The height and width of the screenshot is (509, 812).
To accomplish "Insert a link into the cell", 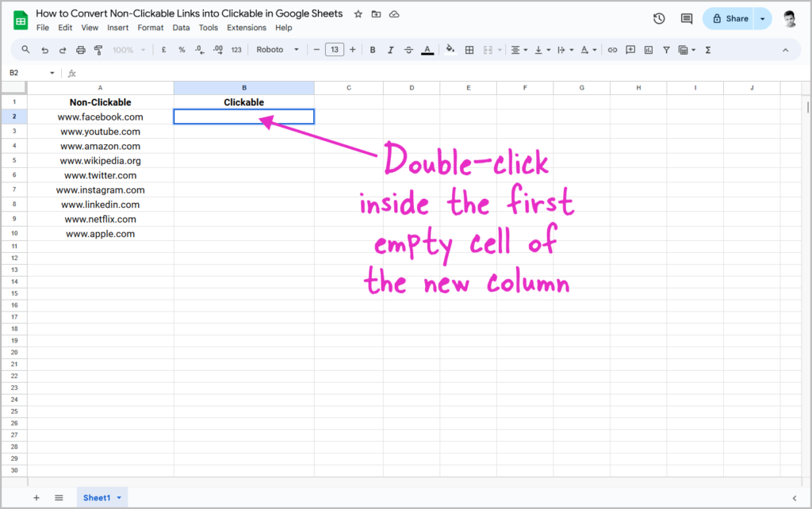I will pos(612,50).
